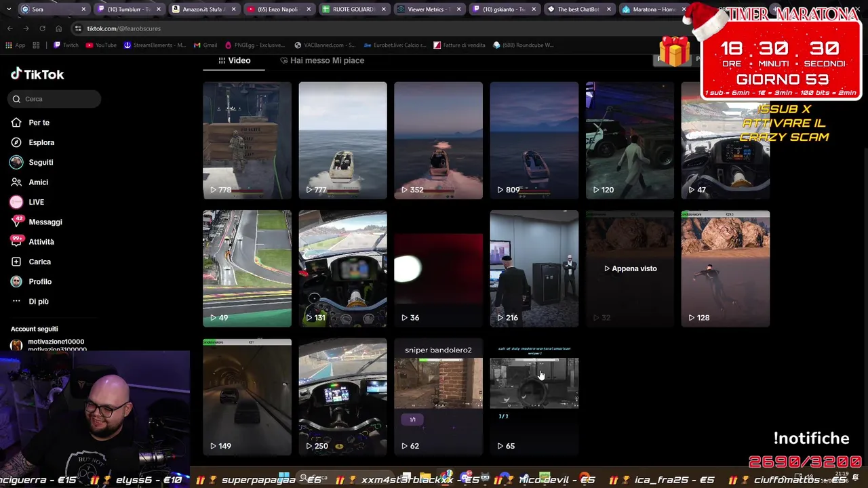Open Eurobet.live bookmark
This screenshot has height=488, width=868.
395,45
